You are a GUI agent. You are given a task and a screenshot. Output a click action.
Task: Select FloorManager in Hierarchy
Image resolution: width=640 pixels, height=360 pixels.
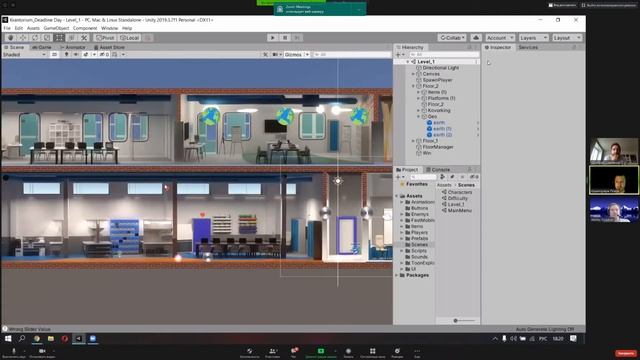pos(438,147)
